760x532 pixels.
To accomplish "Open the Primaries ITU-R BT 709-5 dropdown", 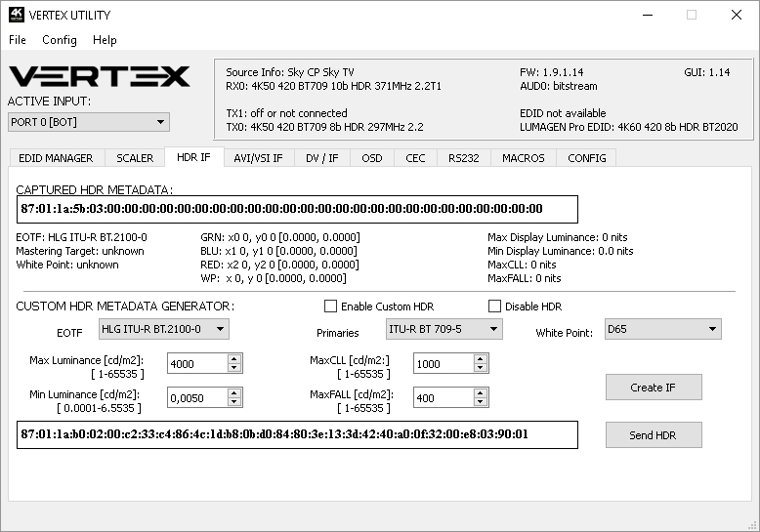I will pos(443,329).
